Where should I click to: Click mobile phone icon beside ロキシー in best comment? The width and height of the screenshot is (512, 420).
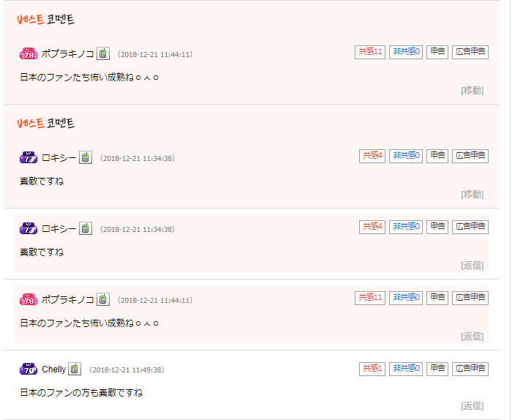pos(86,158)
